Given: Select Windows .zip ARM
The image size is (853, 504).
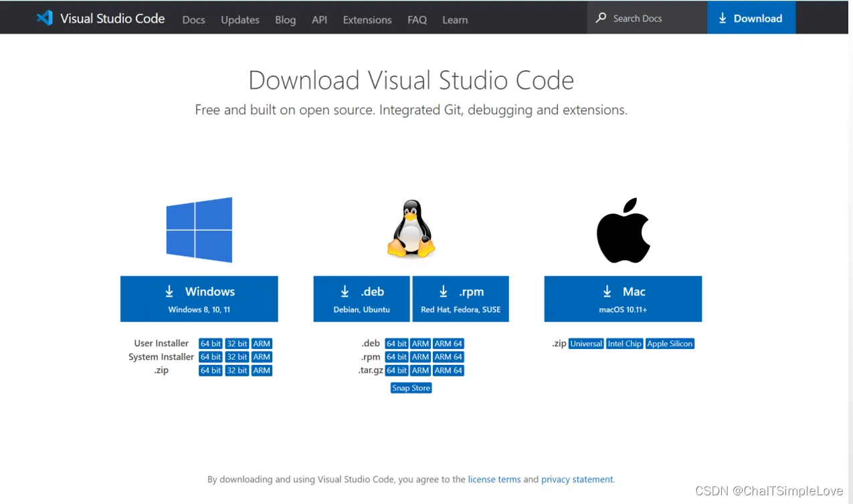Looking at the screenshot, I should pyautogui.click(x=262, y=370).
